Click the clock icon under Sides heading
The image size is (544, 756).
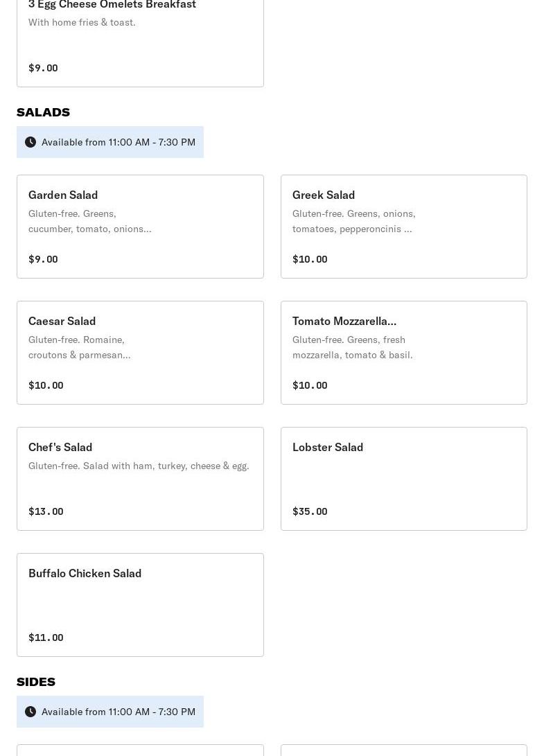[30, 712]
